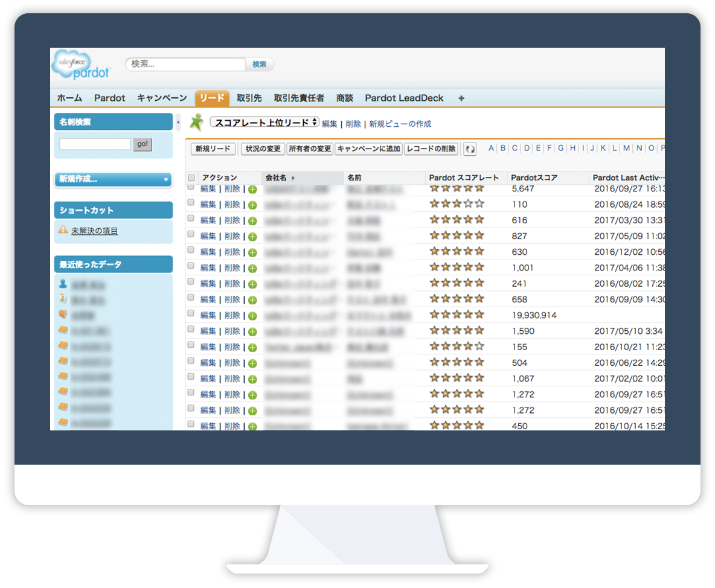The height and width of the screenshot is (588, 715).
Task: Click the green plus icon in the 504 score row
Action: (x=252, y=363)
